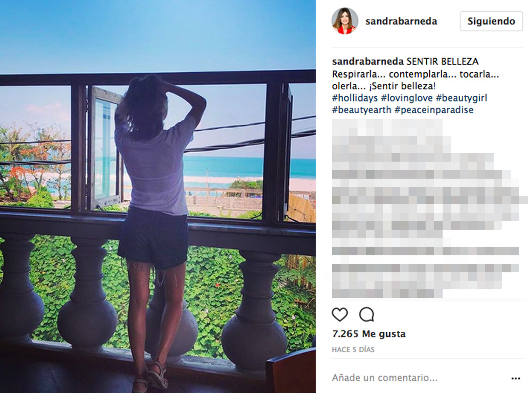Open the #beautygirl hashtag
The height and width of the screenshot is (393, 532).
point(461,98)
